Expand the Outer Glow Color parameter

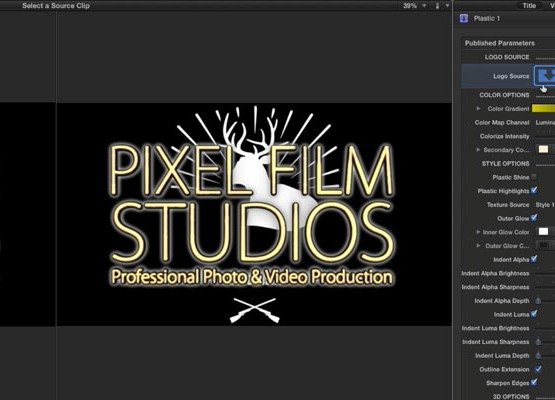[478, 245]
